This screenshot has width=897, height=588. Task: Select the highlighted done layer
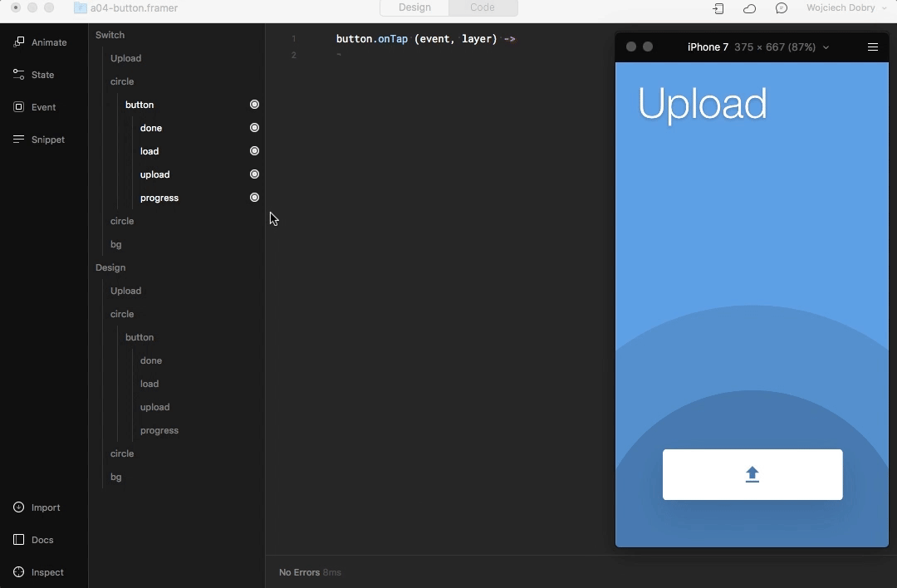(151, 128)
